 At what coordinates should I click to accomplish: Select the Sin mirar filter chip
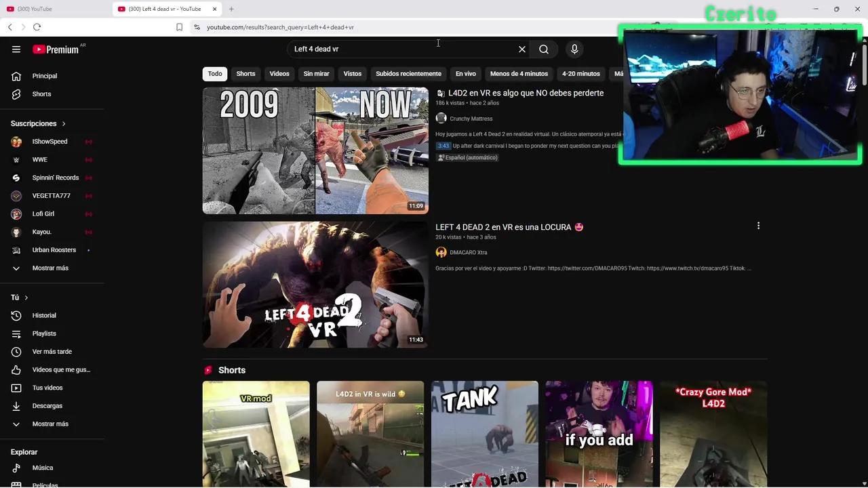pyautogui.click(x=316, y=74)
